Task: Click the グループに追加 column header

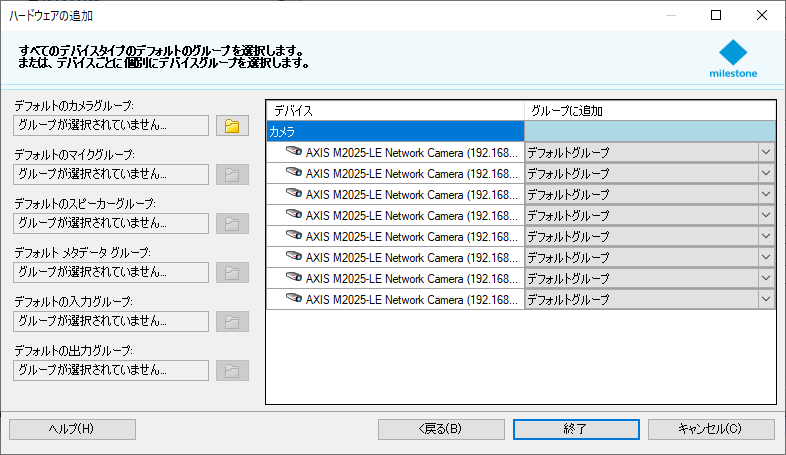Action: pos(650,111)
